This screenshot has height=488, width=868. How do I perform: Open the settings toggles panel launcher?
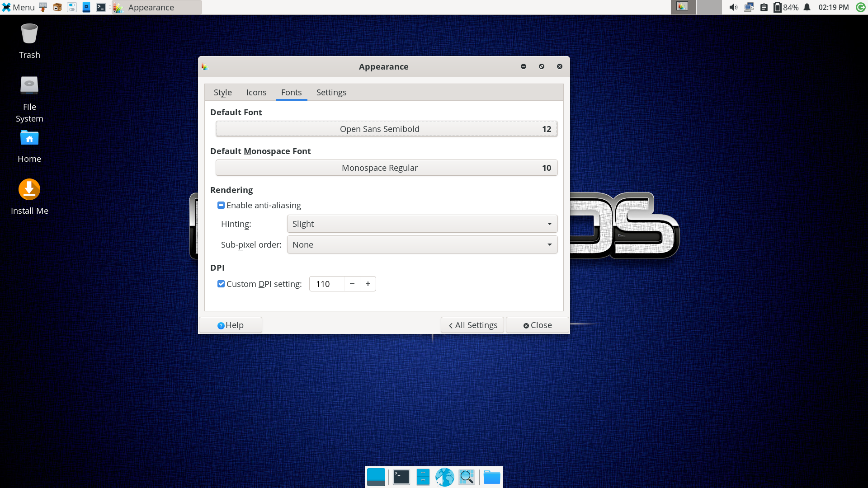(72, 7)
